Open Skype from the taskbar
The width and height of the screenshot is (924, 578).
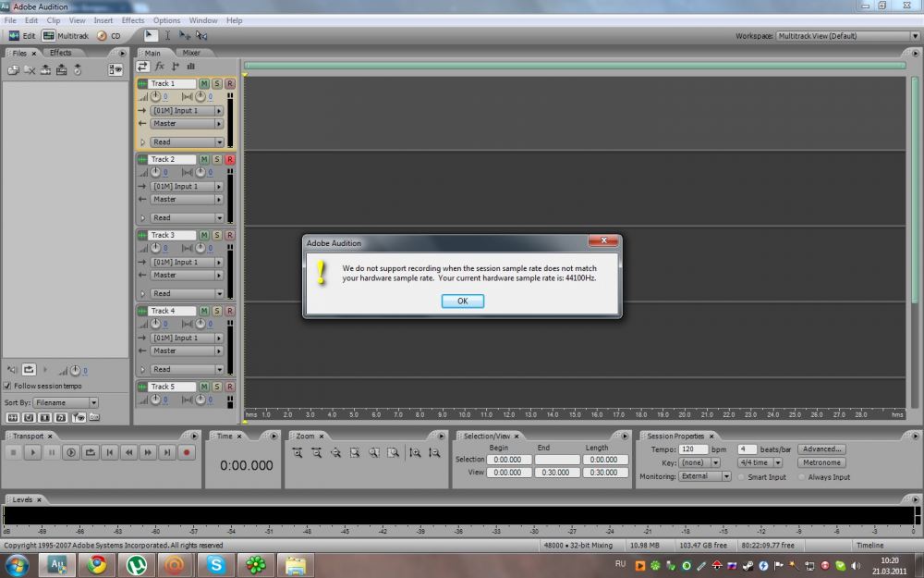point(215,565)
